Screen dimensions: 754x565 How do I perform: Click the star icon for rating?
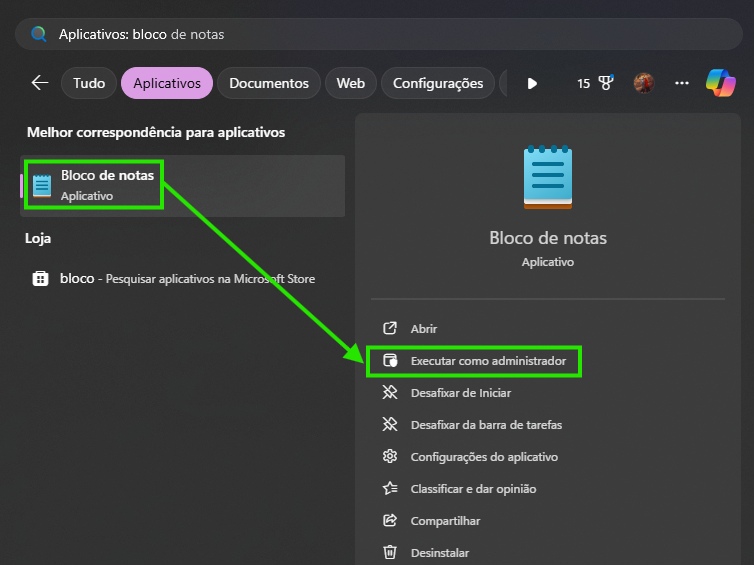[390, 489]
